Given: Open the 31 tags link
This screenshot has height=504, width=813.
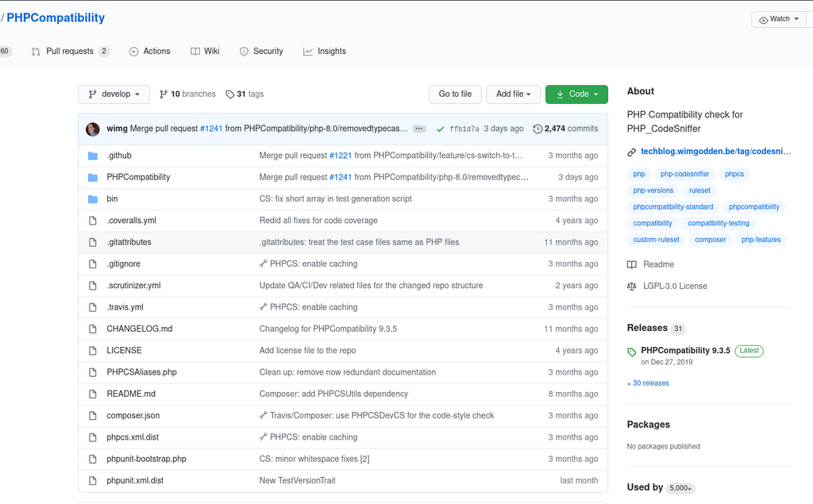Looking at the screenshot, I should (245, 94).
